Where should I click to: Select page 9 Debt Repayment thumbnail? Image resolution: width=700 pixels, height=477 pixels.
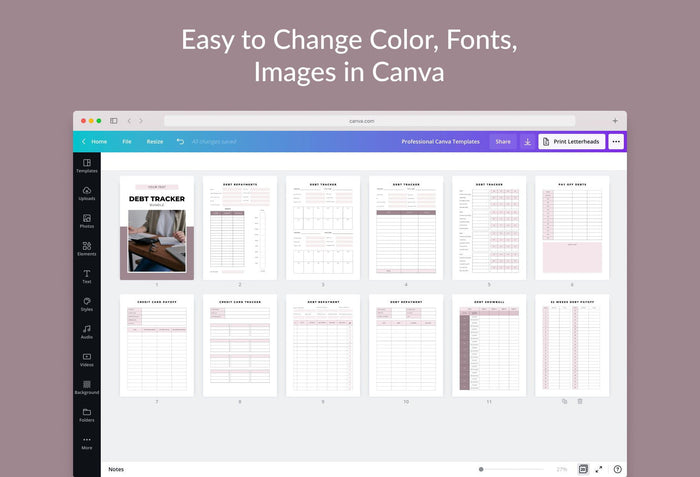coord(323,345)
